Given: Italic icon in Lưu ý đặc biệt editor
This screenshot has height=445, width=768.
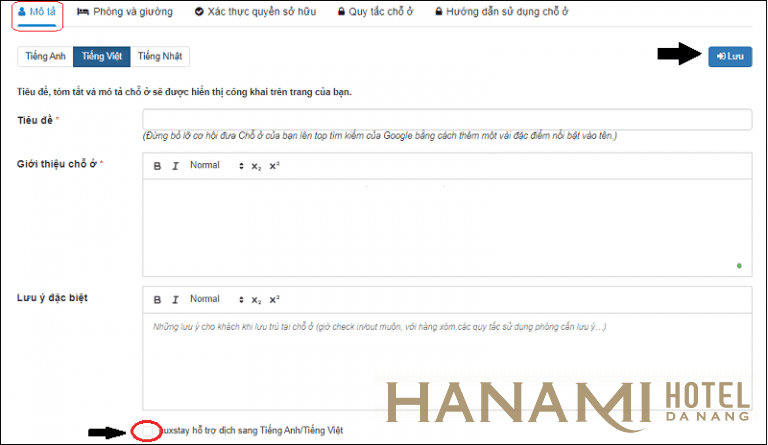Looking at the screenshot, I should pos(175,300).
